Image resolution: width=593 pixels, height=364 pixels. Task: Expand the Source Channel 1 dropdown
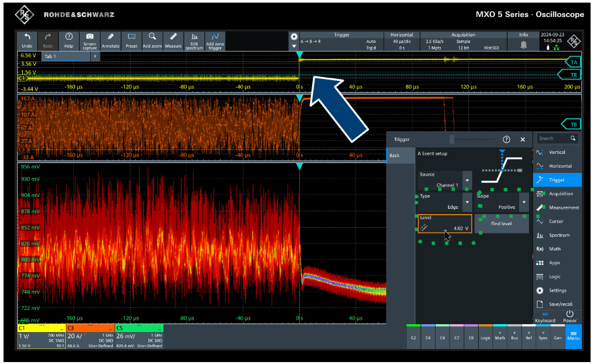coord(468,181)
